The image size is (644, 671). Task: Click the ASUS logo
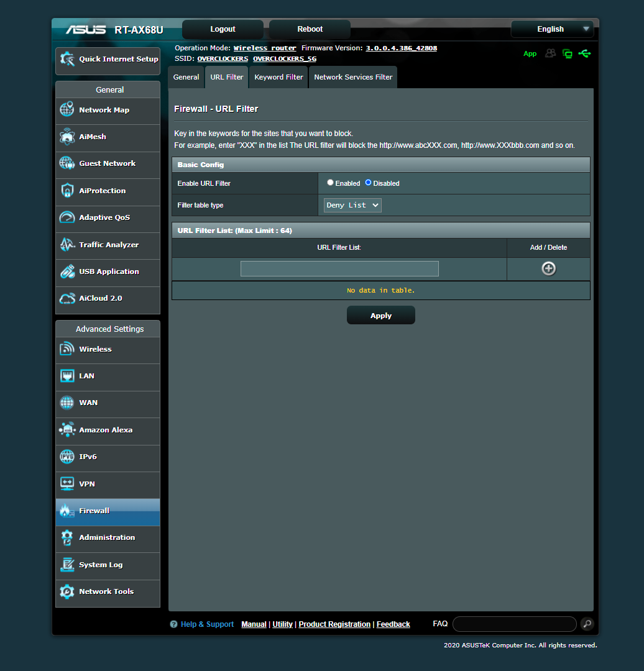[86, 30]
